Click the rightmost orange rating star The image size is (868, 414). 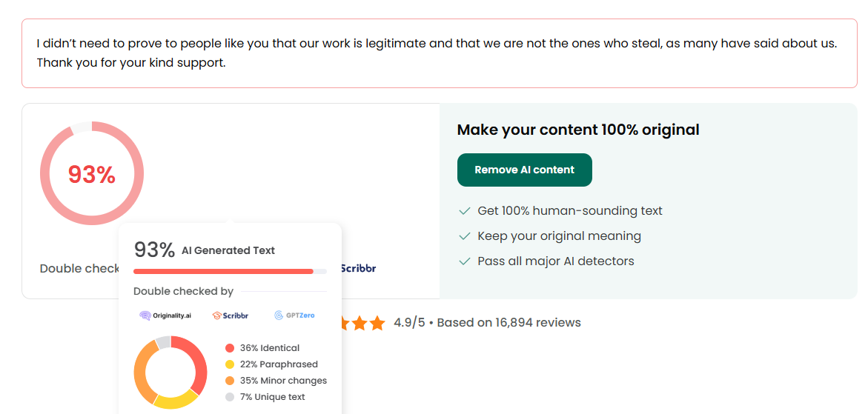[x=377, y=323]
